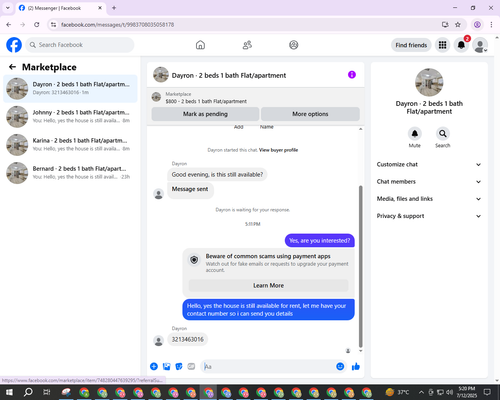Image resolution: width=500 pixels, height=400 pixels.
Task: Open the emoji picker
Action: click(x=340, y=367)
